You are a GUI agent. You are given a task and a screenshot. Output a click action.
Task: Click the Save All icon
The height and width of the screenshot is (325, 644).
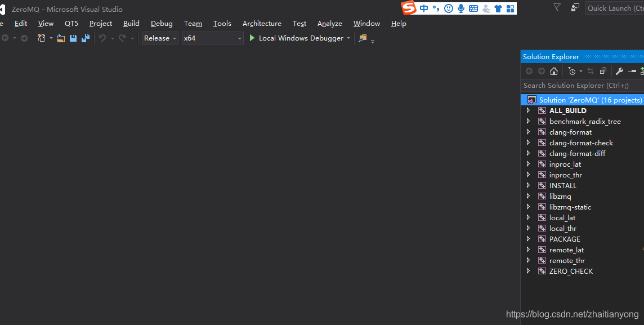pyautogui.click(x=86, y=38)
